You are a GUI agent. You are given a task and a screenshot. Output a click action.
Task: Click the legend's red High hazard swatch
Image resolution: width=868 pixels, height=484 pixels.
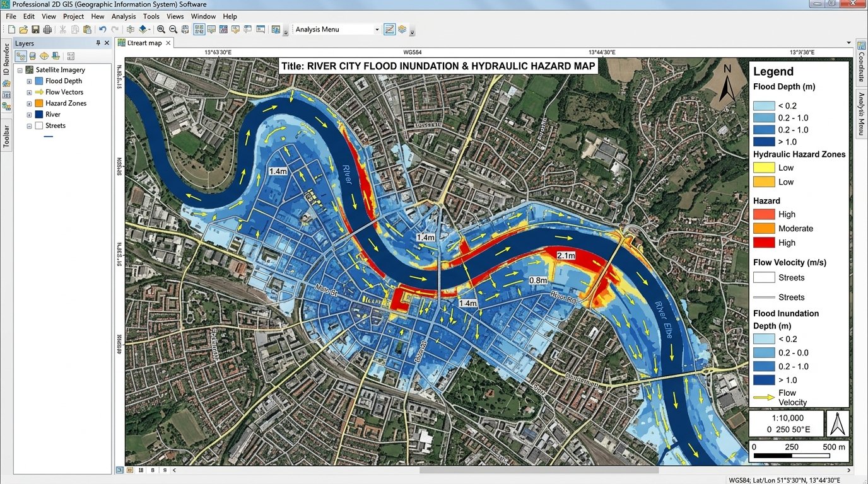(x=764, y=243)
